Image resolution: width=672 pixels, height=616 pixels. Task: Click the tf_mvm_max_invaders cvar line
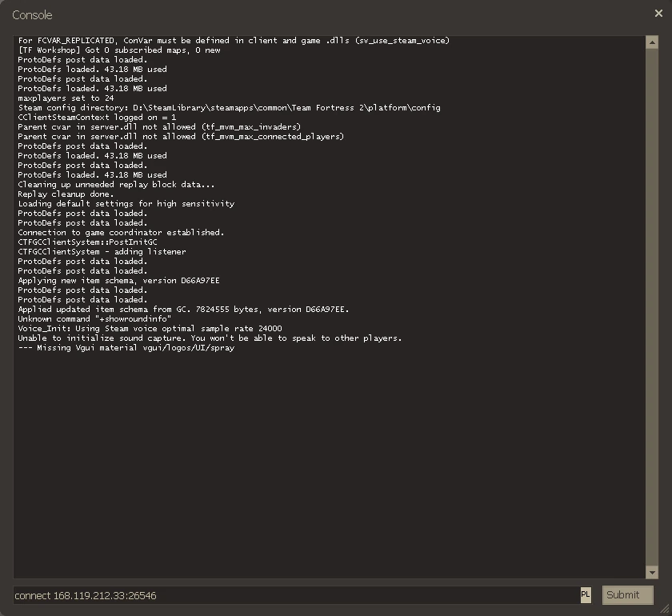[x=159, y=127]
